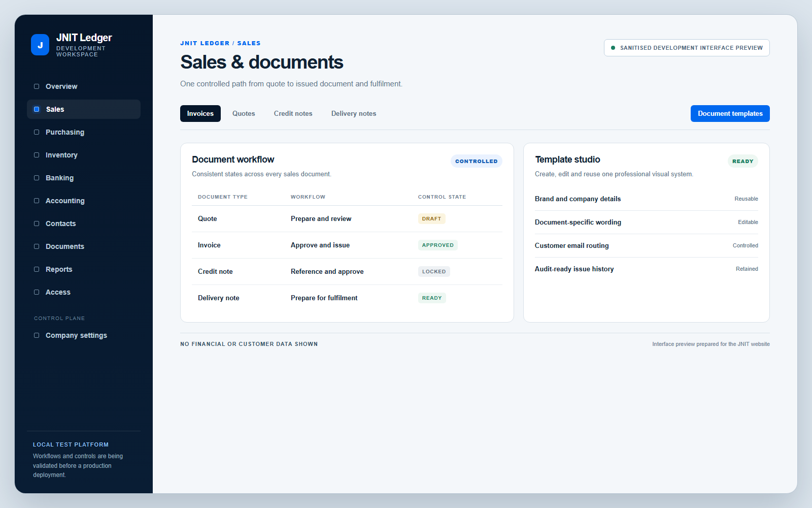Click the READY tag on Delivery note row

[x=432, y=298]
